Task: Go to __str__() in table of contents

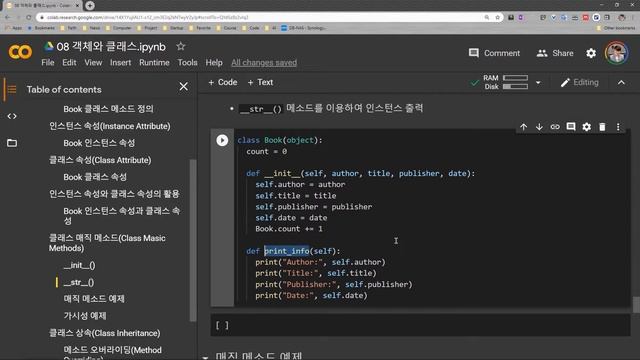Action: (79, 282)
